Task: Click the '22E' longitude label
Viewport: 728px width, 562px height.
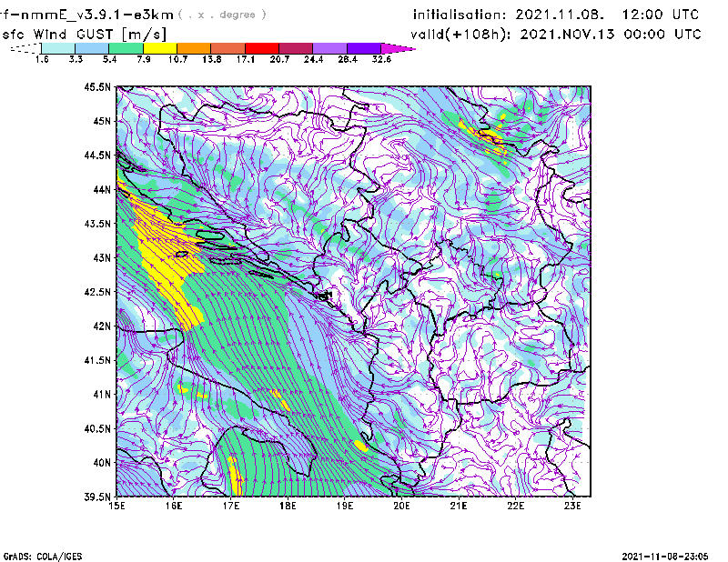Action: pyautogui.click(x=516, y=506)
